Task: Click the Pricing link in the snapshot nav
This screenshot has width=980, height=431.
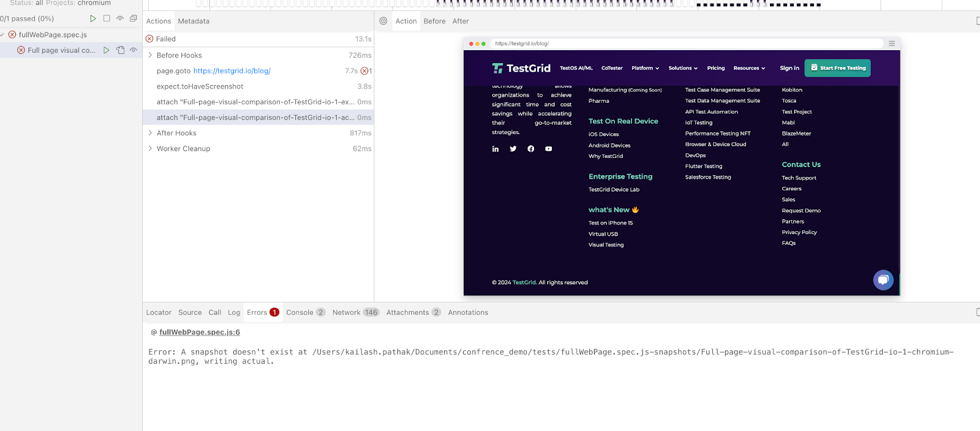Action: 716,68
